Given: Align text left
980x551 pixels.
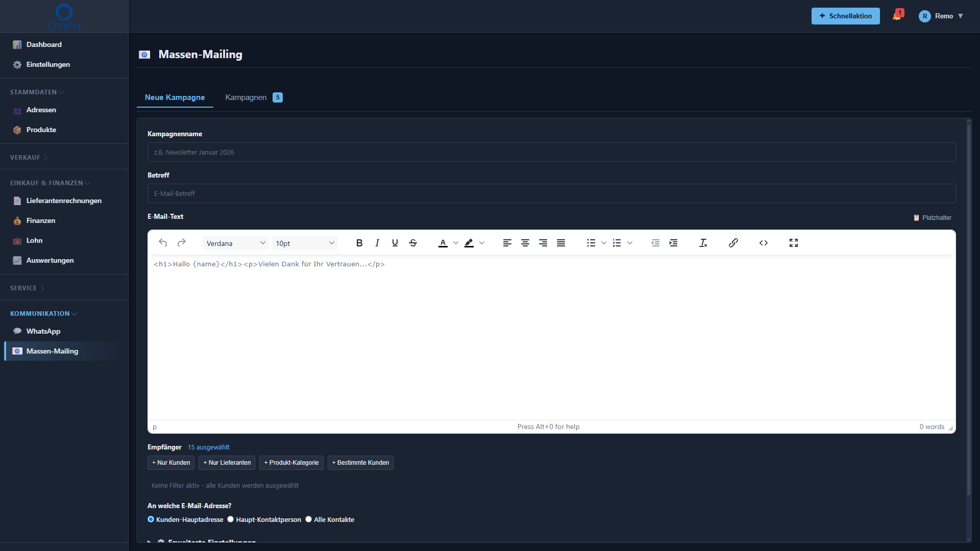Looking at the screenshot, I should (x=507, y=243).
